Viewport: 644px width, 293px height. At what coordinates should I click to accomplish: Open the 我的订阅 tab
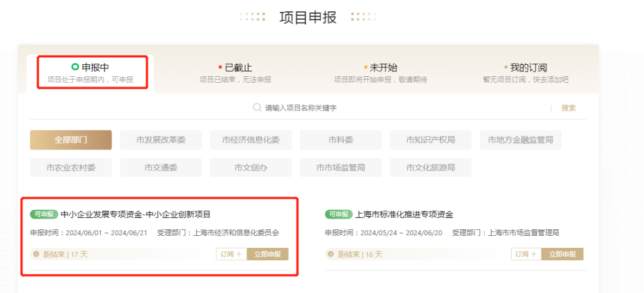coord(526,73)
